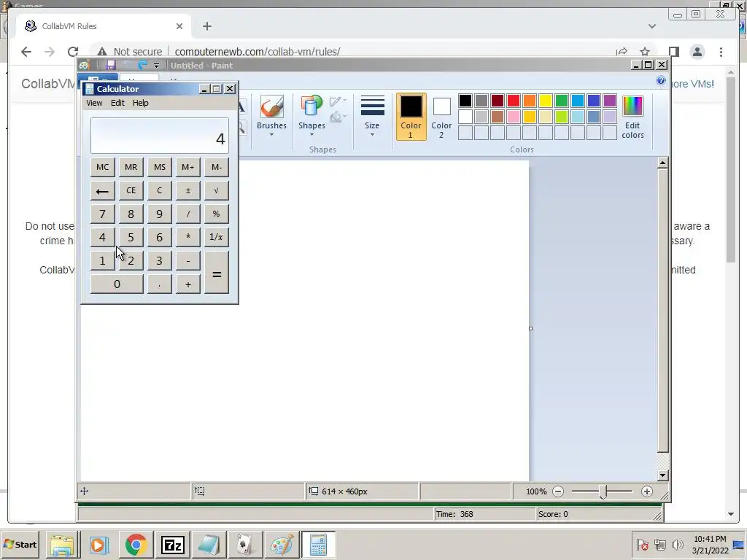The width and height of the screenshot is (747, 560).
Task: Click digit 3 on the Calculator
Action: [x=160, y=260]
